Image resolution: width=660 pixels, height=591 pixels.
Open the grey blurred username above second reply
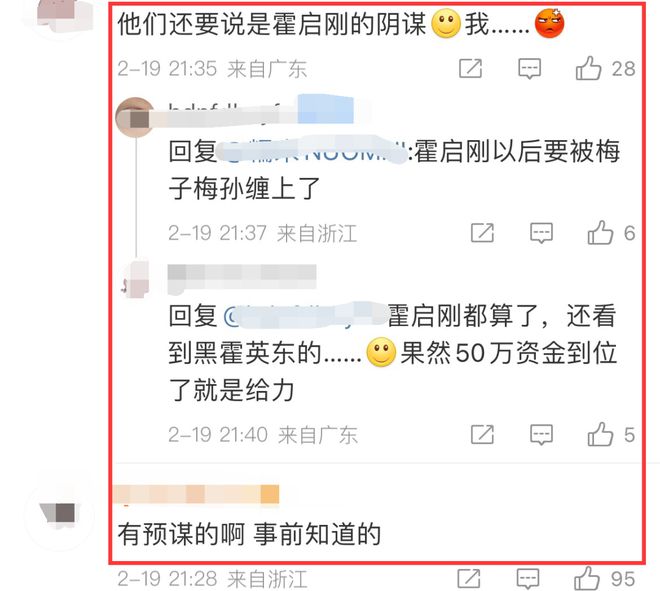pos(242,277)
